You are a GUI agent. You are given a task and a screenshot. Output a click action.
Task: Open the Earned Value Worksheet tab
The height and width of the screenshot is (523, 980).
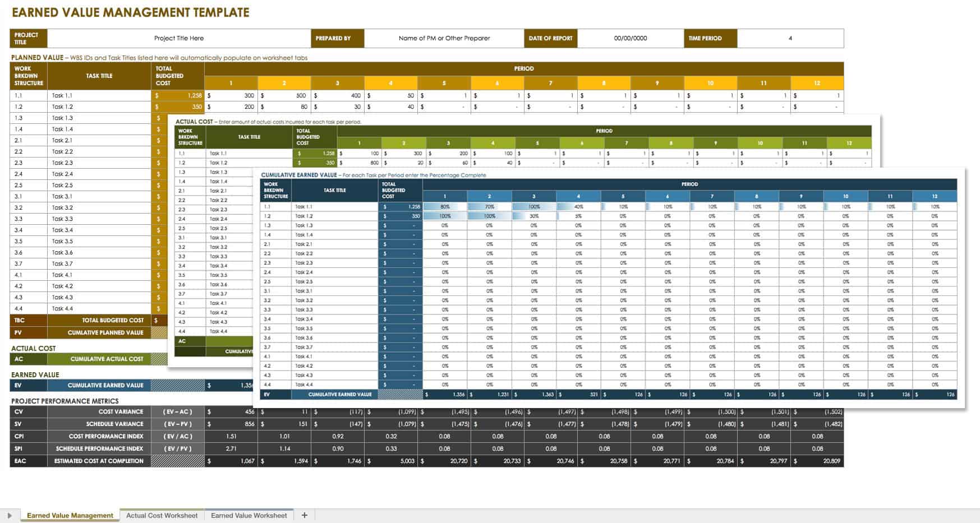[x=249, y=515]
